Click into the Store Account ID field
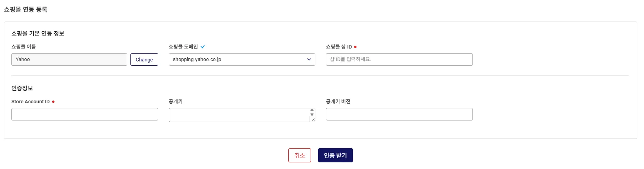644x169 pixels. pyautogui.click(x=85, y=114)
